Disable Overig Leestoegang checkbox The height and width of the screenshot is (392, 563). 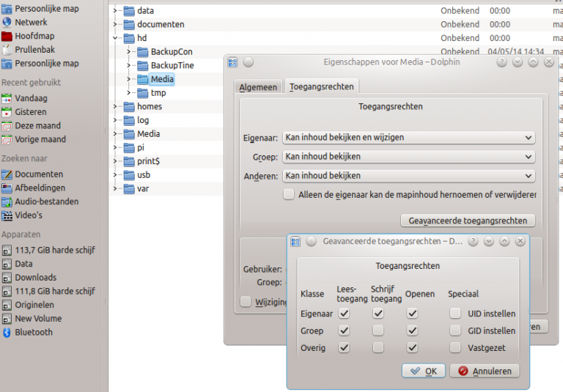click(345, 347)
